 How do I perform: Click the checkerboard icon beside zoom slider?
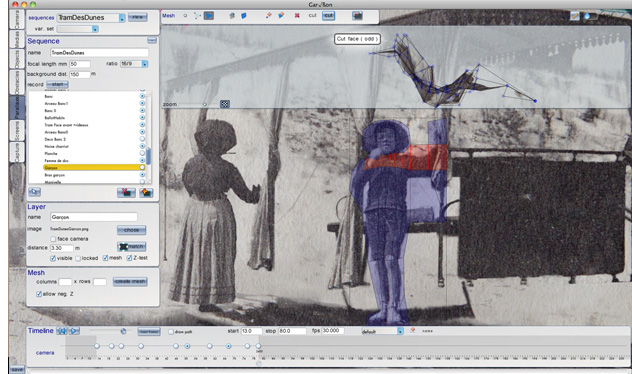click(225, 104)
